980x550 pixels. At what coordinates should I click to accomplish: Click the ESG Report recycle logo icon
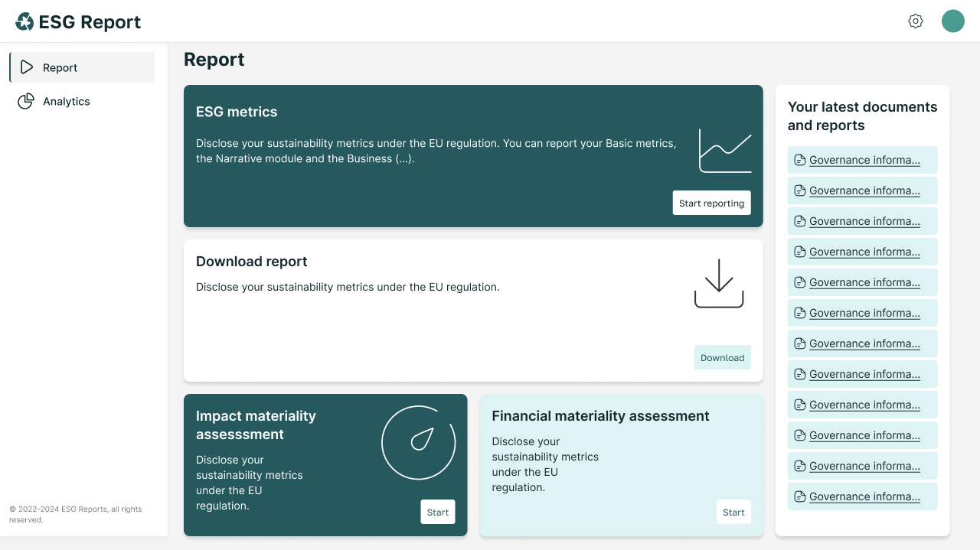(x=24, y=21)
